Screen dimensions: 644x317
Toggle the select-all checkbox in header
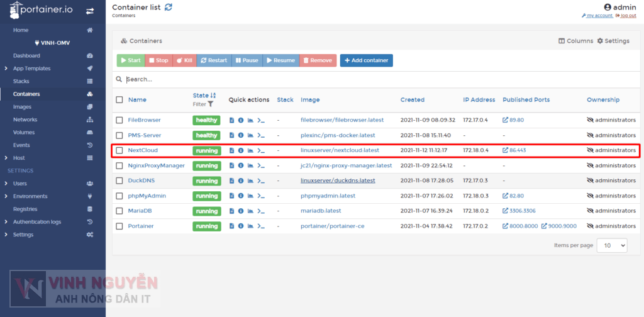(119, 100)
